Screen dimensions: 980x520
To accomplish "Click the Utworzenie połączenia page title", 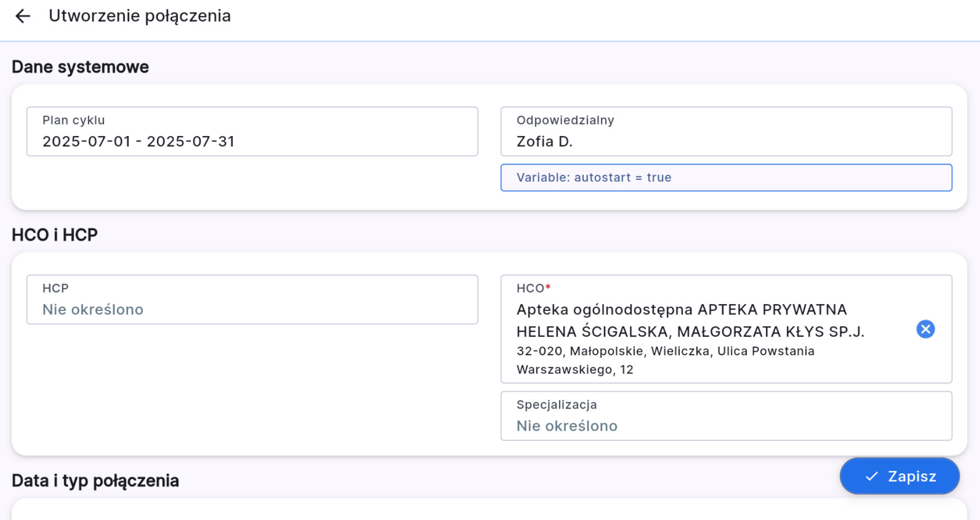I will 140,16.
